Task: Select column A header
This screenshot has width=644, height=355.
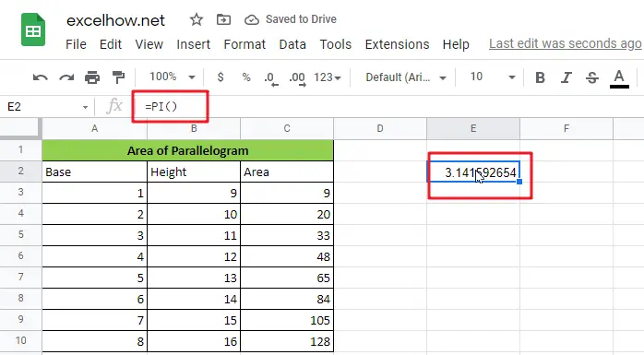Action: [x=94, y=128]
